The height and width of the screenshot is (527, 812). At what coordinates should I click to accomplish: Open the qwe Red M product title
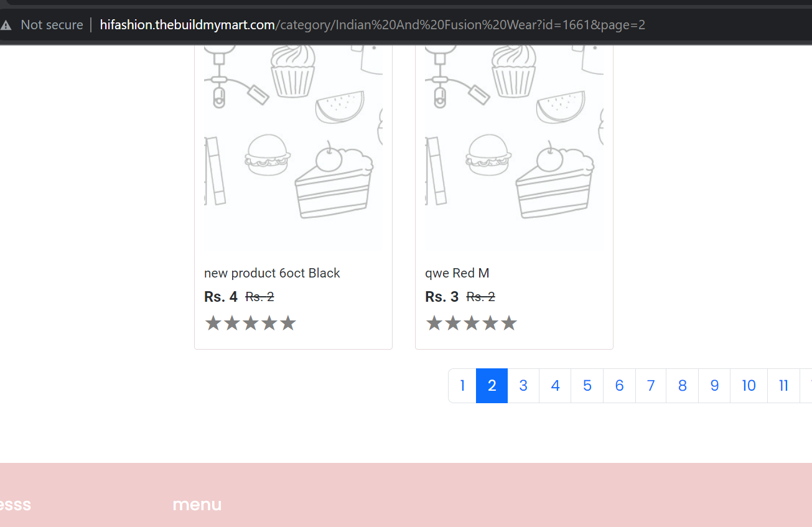(457, 273)
